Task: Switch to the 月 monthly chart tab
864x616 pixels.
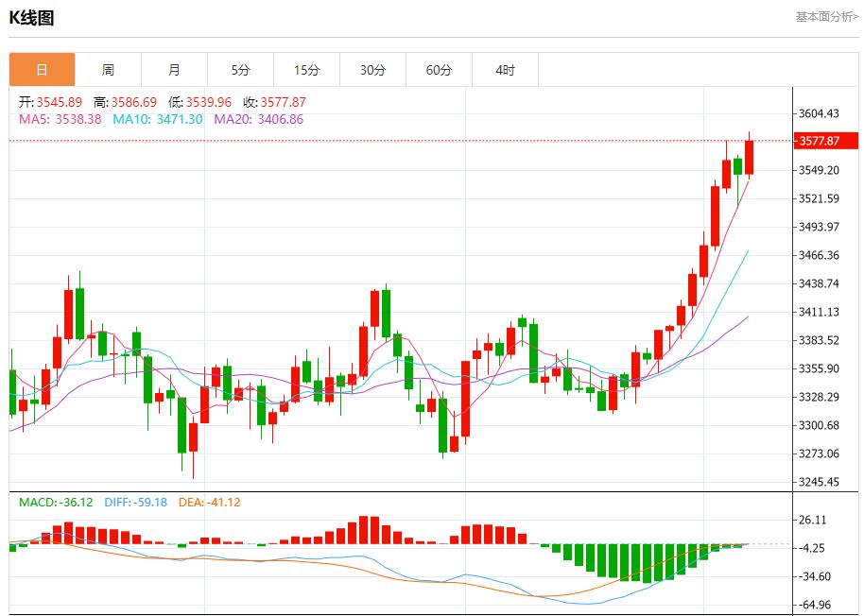Action: tap(174, 70)
